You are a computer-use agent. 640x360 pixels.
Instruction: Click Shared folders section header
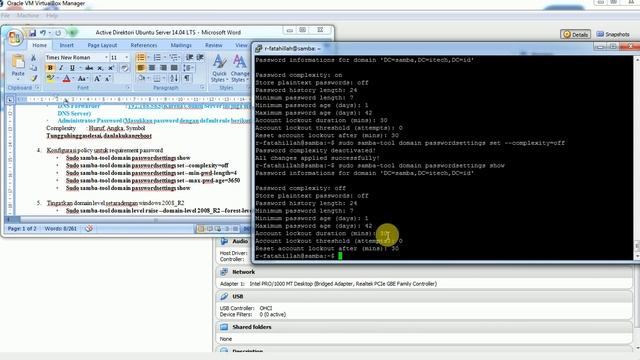point(425,327)
